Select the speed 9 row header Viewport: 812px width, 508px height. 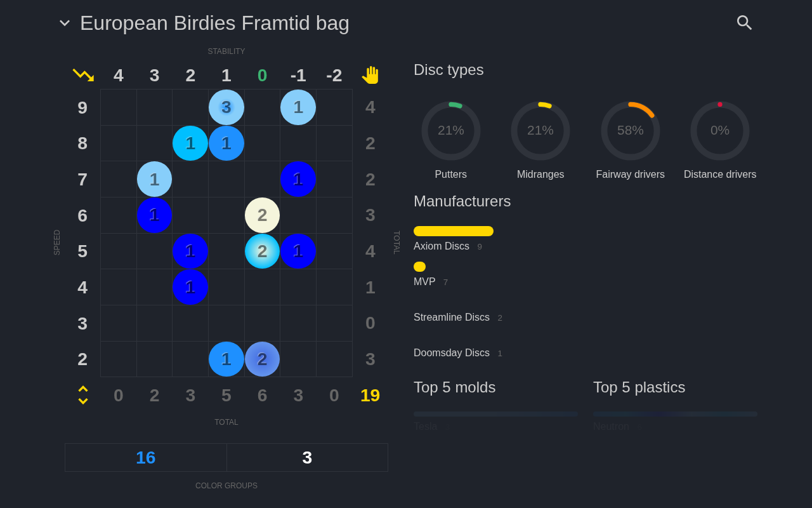coord(82,107)
